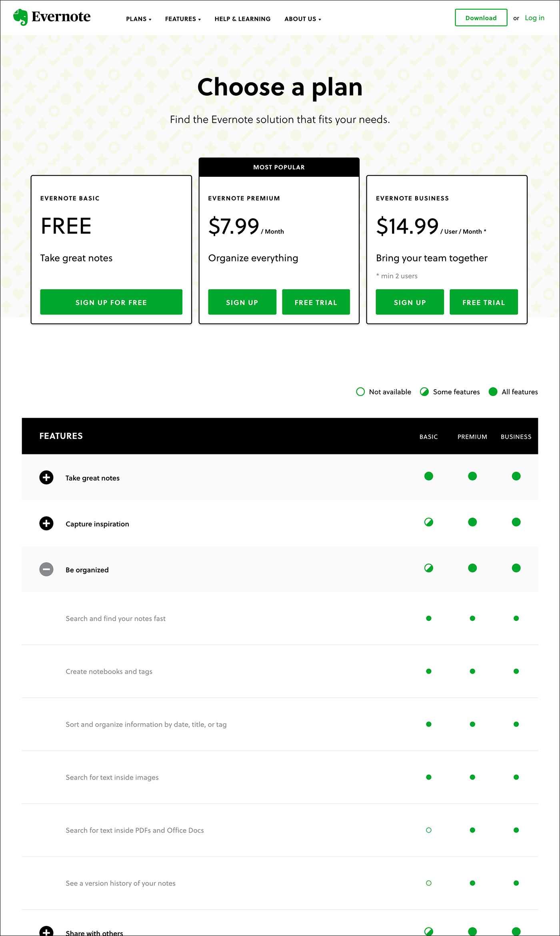560x936 pixels.
Task: Collapse the Be organized section
Action: coord(46,569)
